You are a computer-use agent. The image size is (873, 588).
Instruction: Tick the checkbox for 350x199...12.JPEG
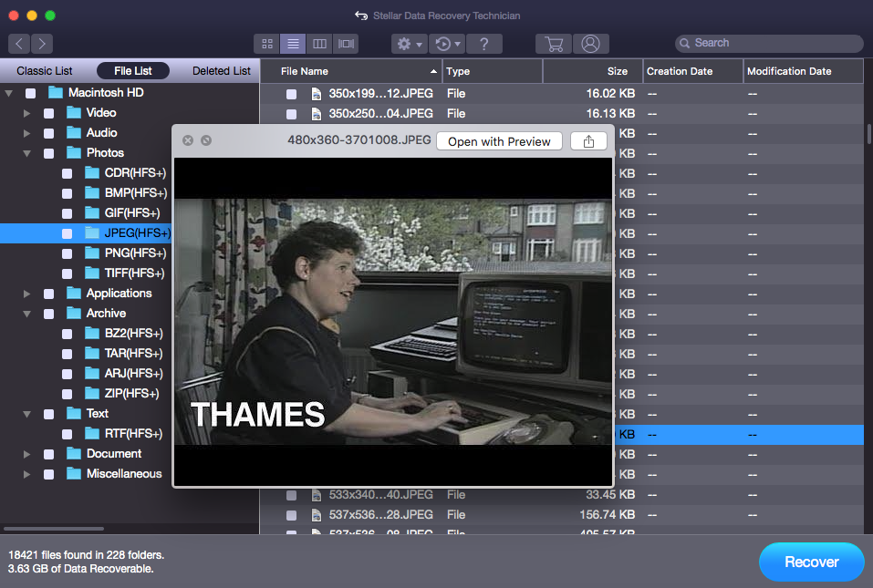click(291, 94)
